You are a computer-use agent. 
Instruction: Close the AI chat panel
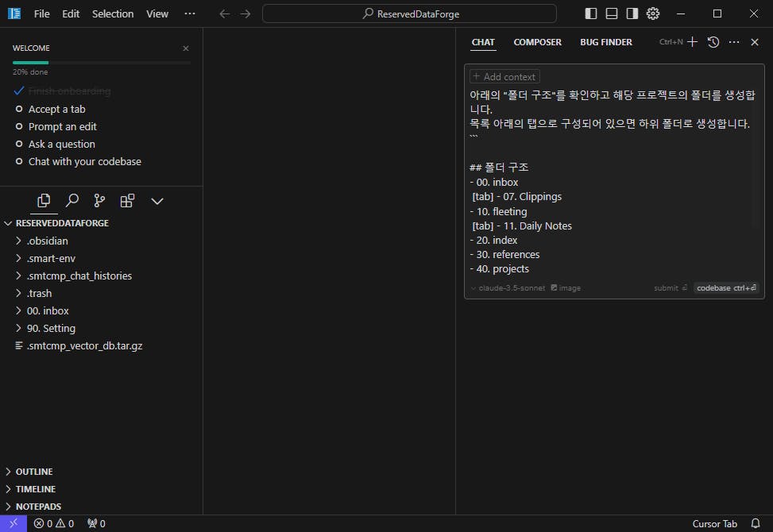point(754,42)
